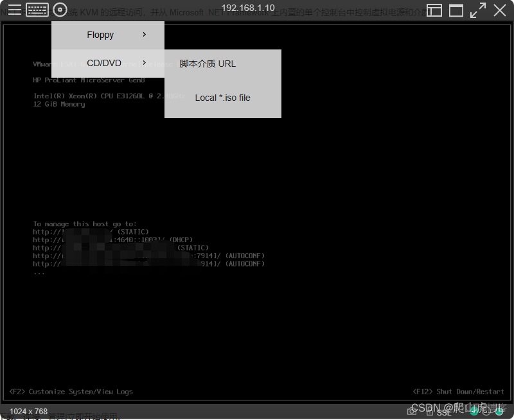Screen dimensions: 514x420
Task: Expand the CD/DVD submenu chevron
Action: point(145,63)
